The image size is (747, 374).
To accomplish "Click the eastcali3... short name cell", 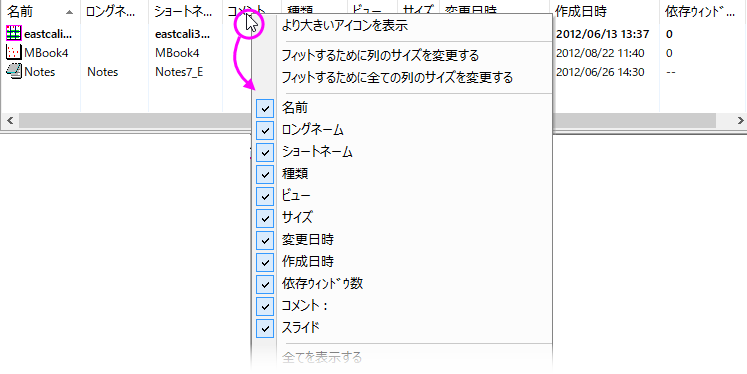I will pos(182,34).
